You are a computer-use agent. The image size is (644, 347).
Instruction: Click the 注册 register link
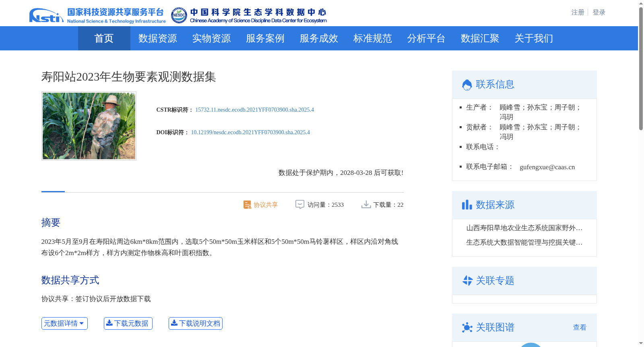578,12
